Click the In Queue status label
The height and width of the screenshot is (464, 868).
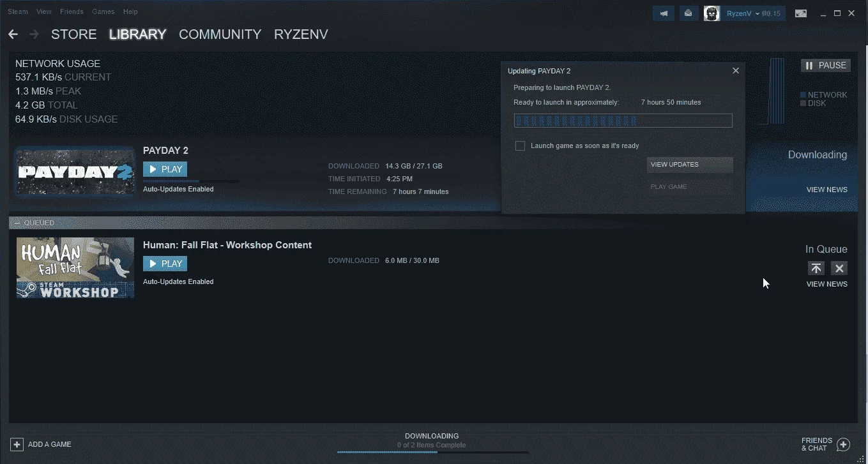826,249
